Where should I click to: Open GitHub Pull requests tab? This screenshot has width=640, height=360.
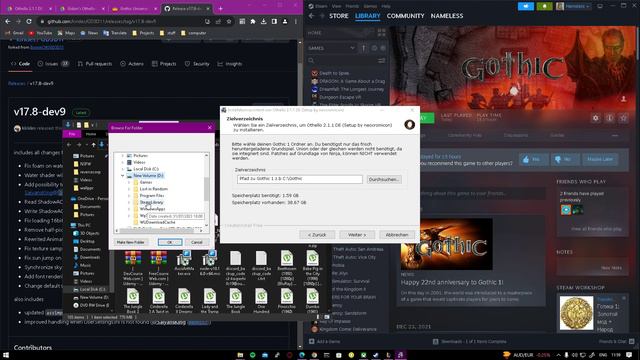click(95, 64)
